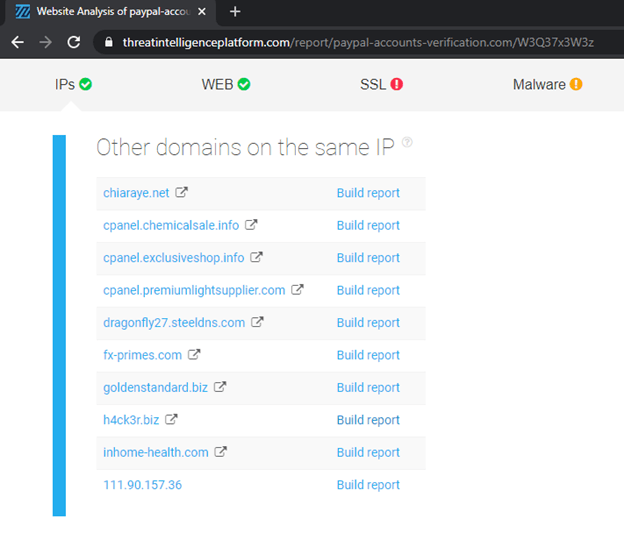The width and height of the screenshot is (624, 533).
Task: Open goldenstandard.biz external link icon
Action: [x=220, y=387]
